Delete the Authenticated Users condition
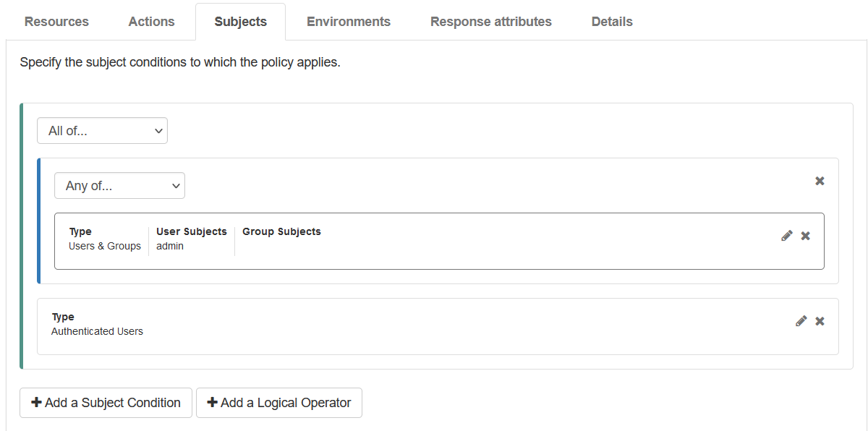 click(819, 320)
